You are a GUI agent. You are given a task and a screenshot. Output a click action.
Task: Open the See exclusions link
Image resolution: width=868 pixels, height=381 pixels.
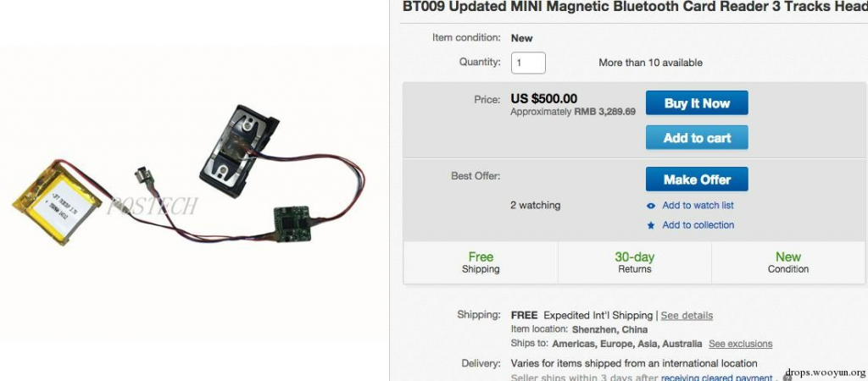740,344
